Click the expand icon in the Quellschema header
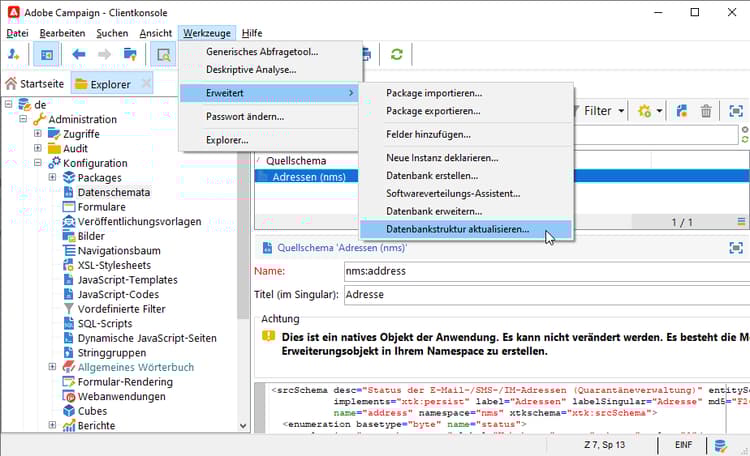This screenshot has height=456, width=750. (736, 248)
